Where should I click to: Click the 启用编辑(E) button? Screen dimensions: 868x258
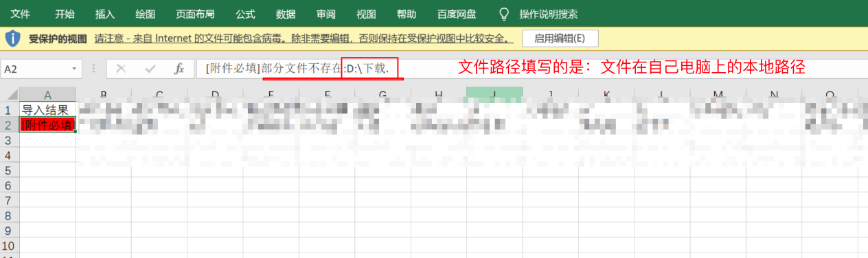pyautogui.click(x=560, y=38)
